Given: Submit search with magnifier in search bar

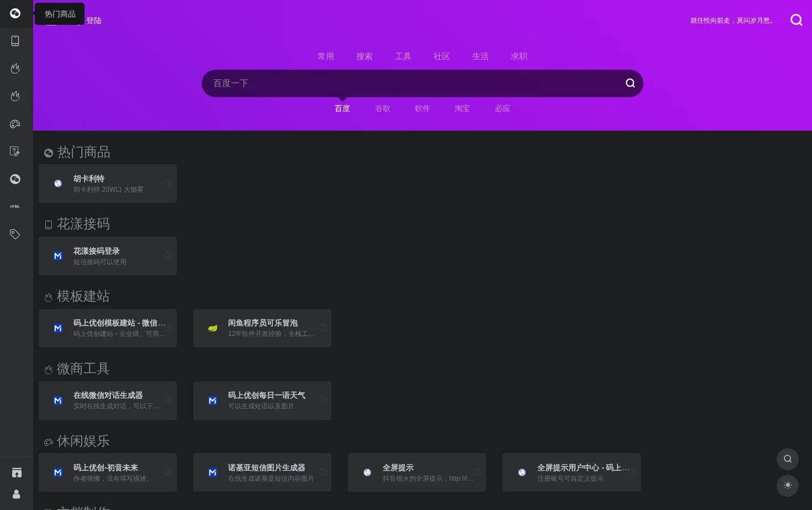Looking at the screenshot, I should pyautogui.click(x=630, y=83).
